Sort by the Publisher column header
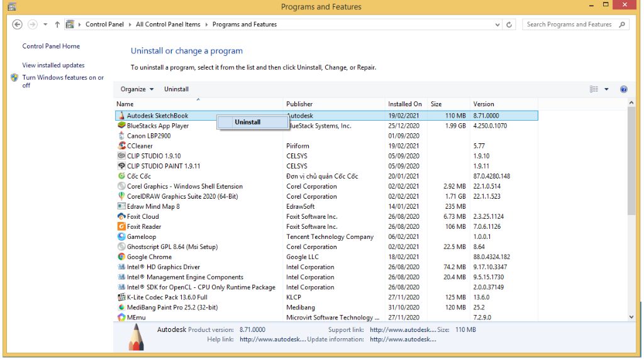644x359 pixels. point(334,104)
